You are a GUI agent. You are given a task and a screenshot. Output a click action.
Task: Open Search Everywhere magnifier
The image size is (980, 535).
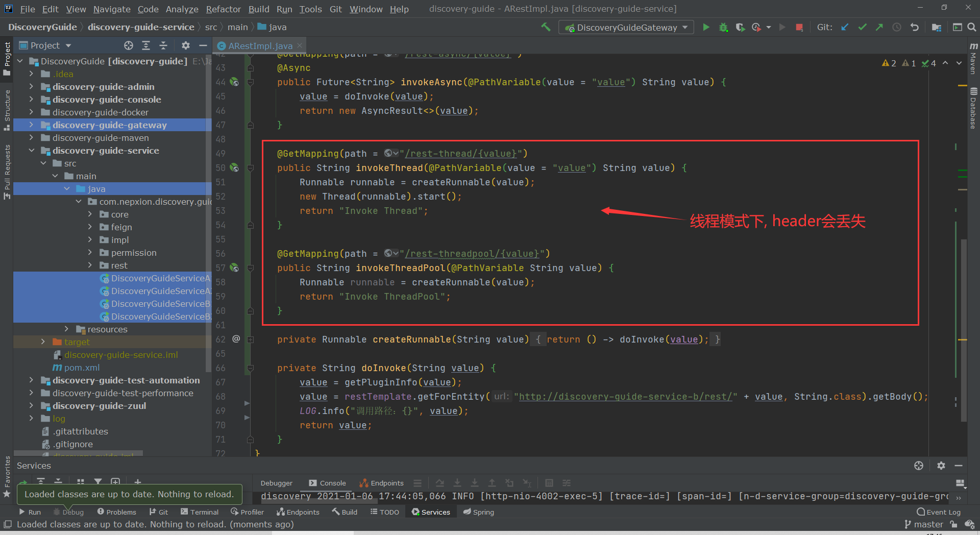972,27
